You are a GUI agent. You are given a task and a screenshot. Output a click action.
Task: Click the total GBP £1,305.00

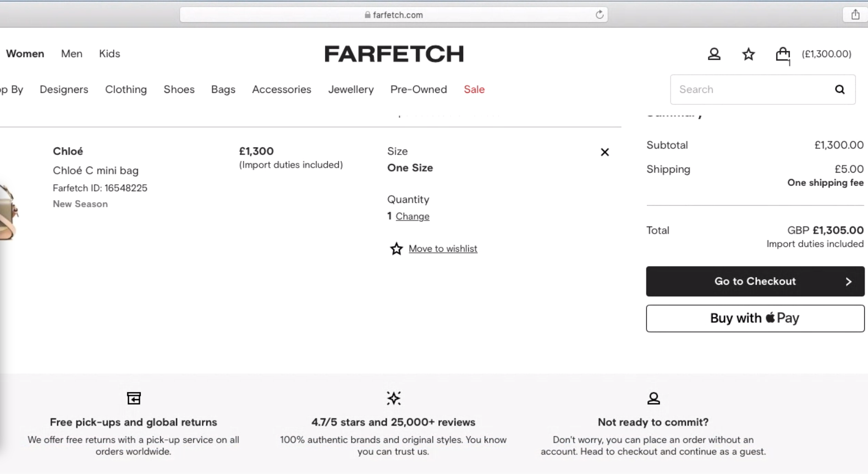click(825, 230)
